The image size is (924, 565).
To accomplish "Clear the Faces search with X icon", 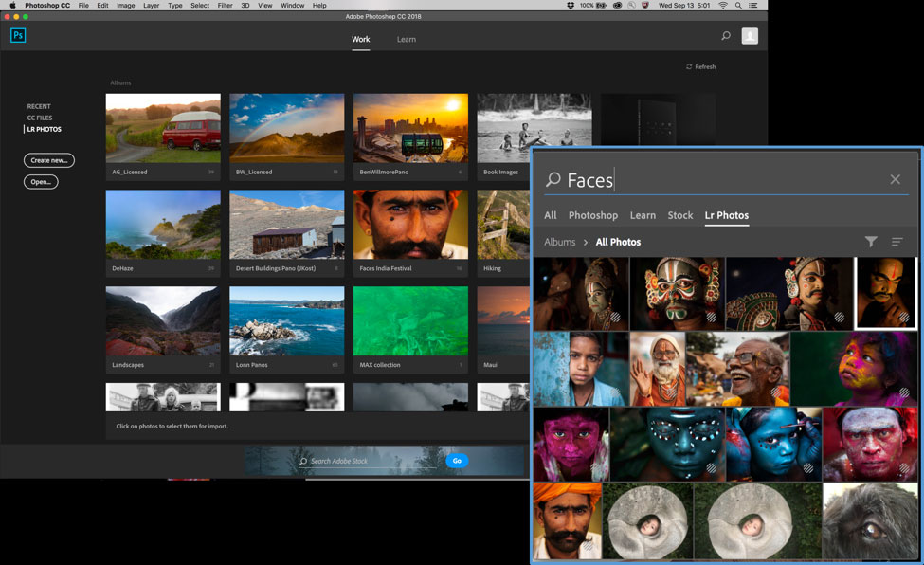I will coord(896,179).
